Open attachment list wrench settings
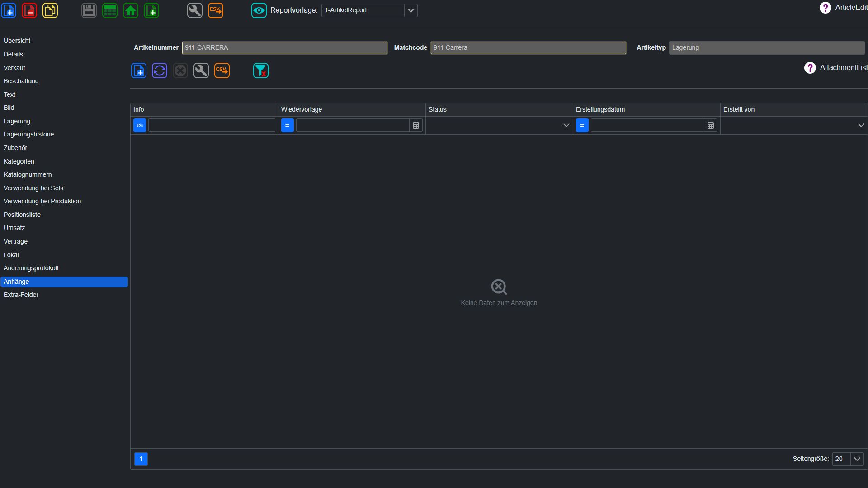This screenshot has height=488, width=868. [x=201, y=70]
